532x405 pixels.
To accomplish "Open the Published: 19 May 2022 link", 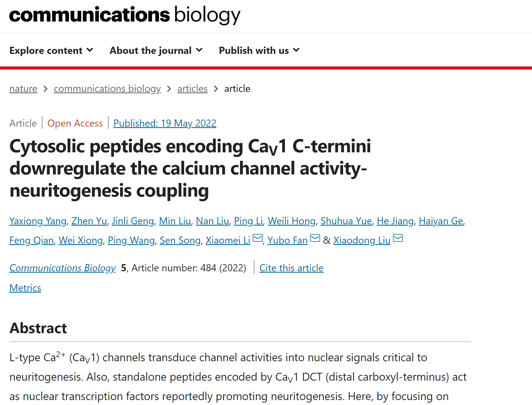I will point(165,123).
